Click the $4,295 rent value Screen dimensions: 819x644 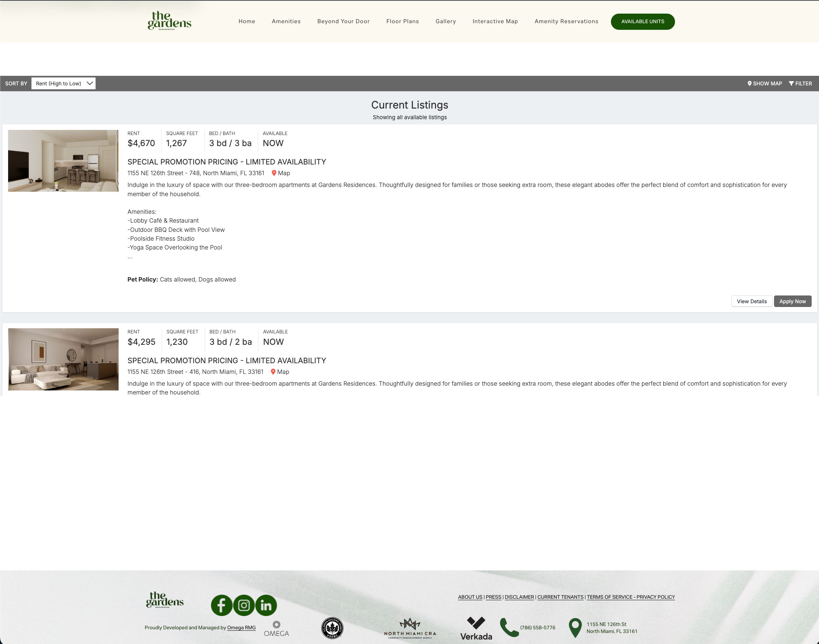[141, 342]
